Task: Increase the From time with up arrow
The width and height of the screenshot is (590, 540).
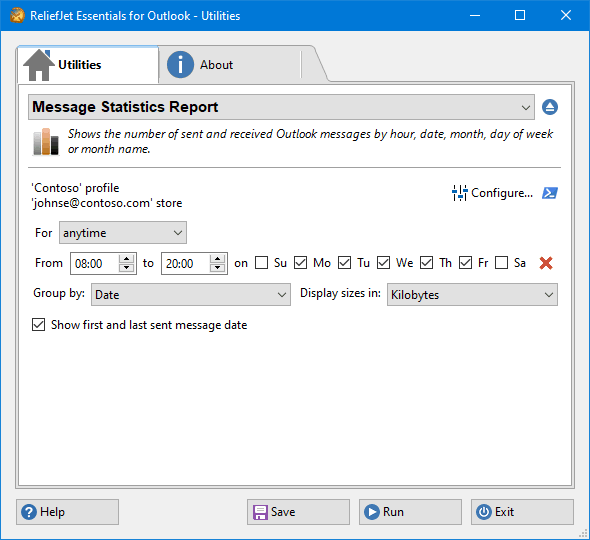Action: [x=126, y=259]
